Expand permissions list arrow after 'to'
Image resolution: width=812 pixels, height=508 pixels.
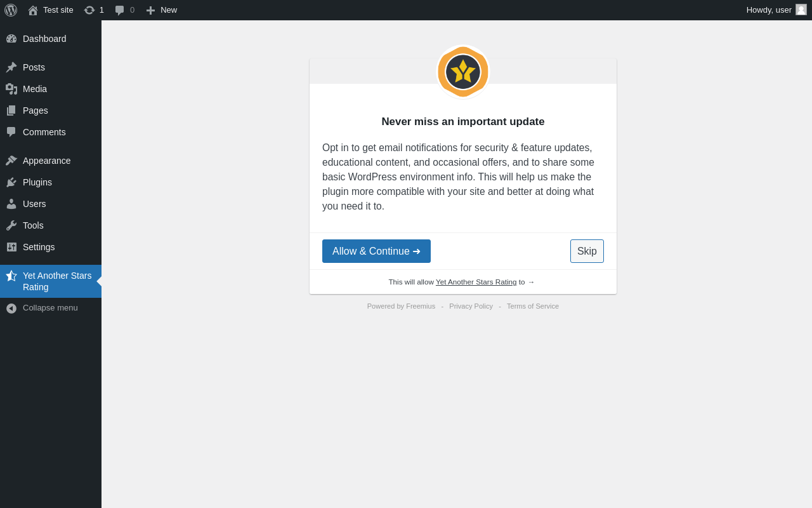531,282
